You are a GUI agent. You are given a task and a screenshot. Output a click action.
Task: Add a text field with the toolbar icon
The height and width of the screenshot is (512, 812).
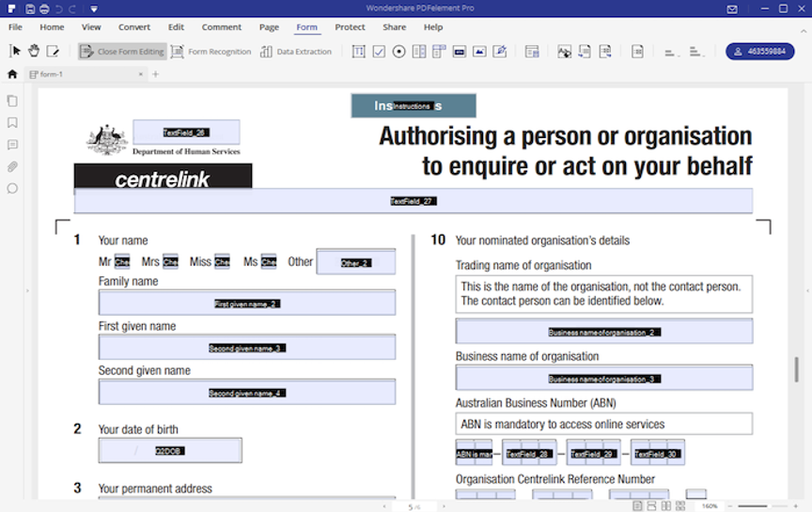(x=359, y=52)
